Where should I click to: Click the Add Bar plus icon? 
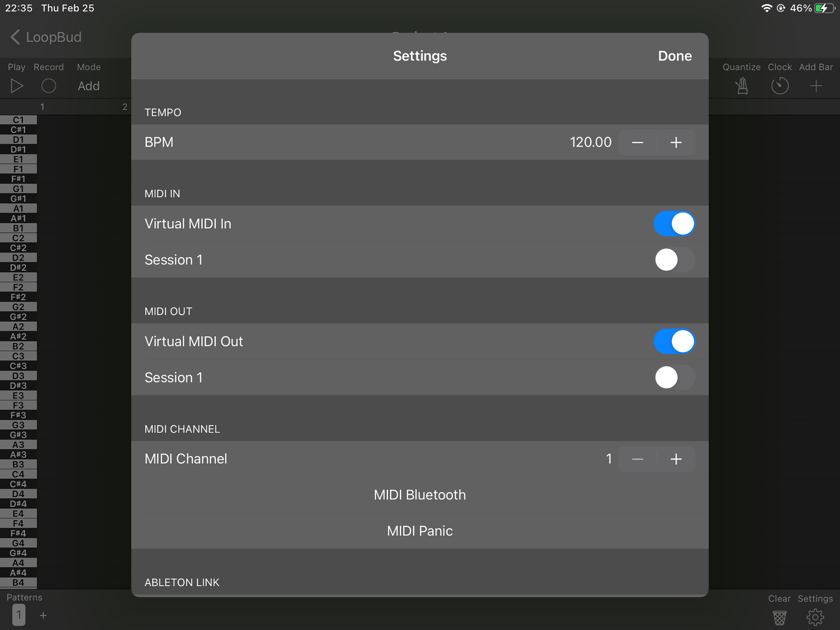[x=816, y=86]
